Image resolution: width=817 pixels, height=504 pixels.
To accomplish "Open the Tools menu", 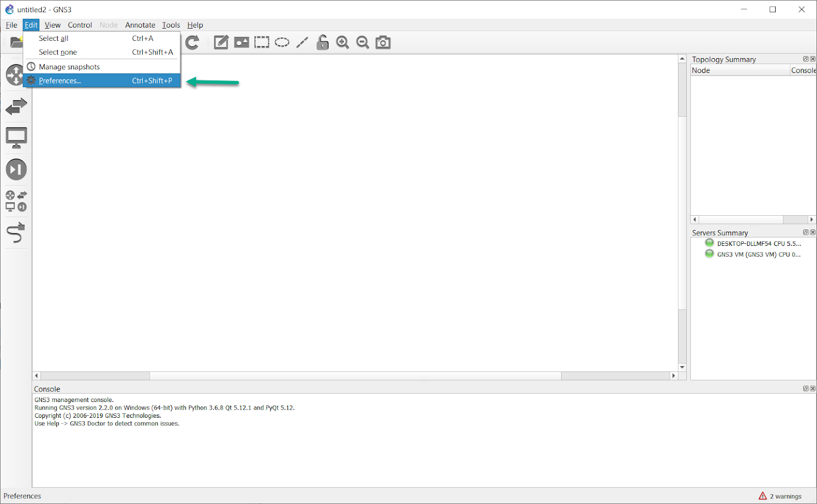I will (171, 25).
